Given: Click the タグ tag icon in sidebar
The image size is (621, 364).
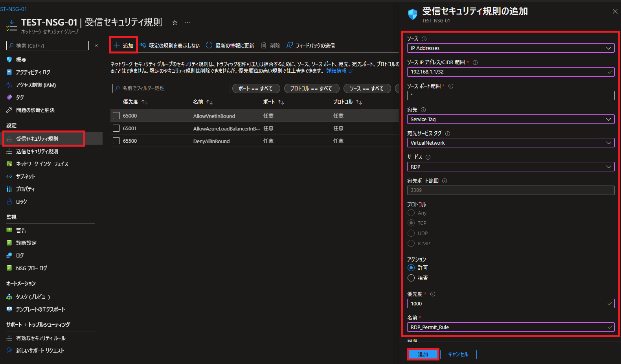Looking at the screenshot, I should (9, 97).
